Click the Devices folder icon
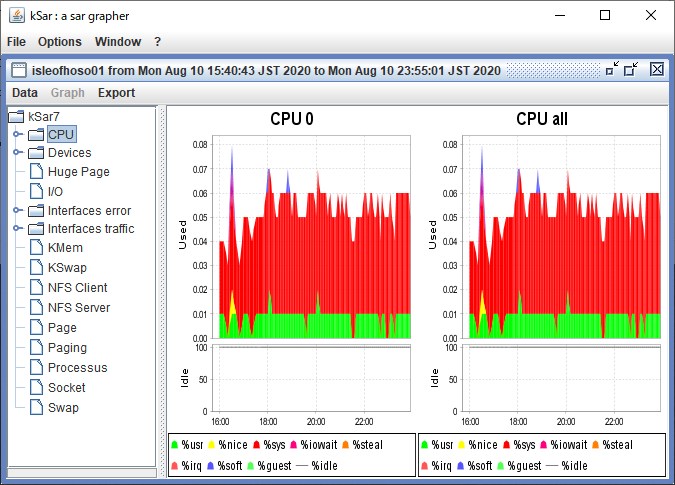Viewport: 675px width, 485px height. coord(36,153)
